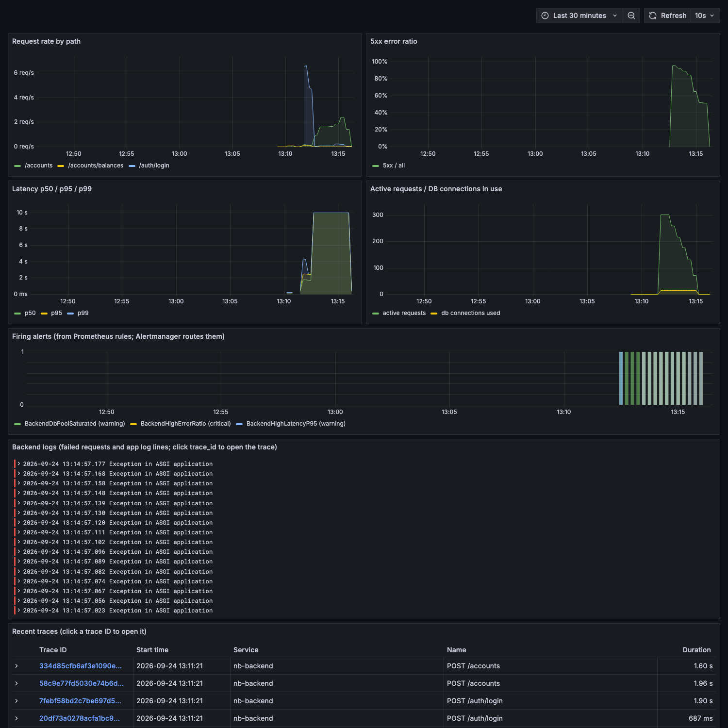The width and height of the screenshot is (728, 728).
Task: Expand the 20df73a0278acfa1bc9 trace row
Action: [x=17, y=718]
